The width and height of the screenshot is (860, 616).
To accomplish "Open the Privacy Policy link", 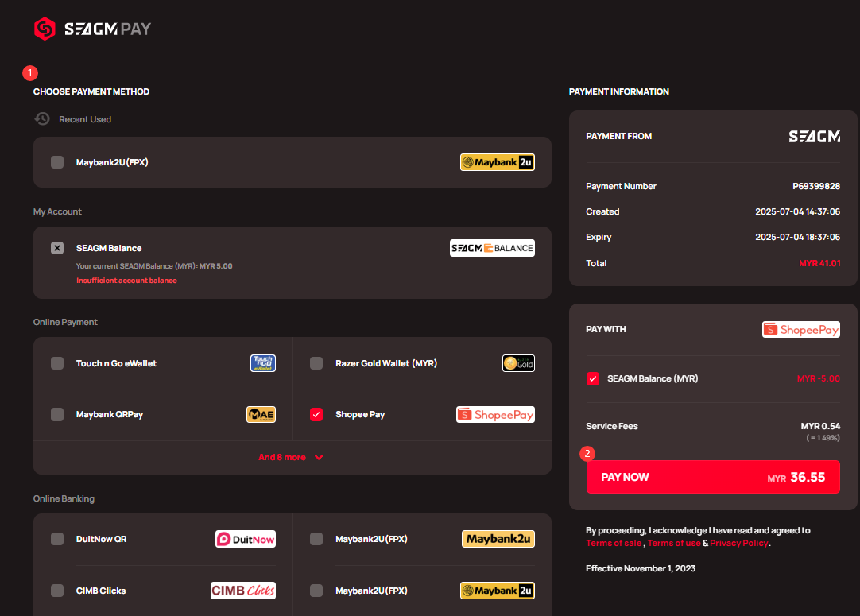I will click(738, 543).
